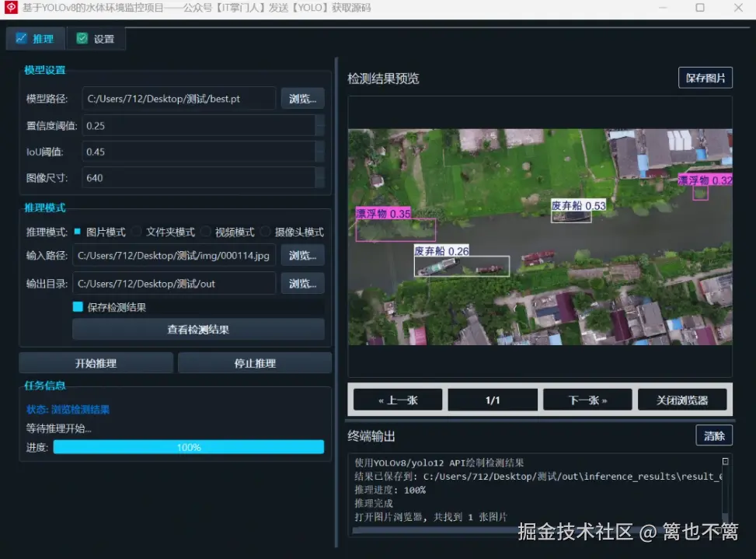The image size is (756, 559).
Task: Toggle 保存检测结果 checkbox
Action: [78, 307]
